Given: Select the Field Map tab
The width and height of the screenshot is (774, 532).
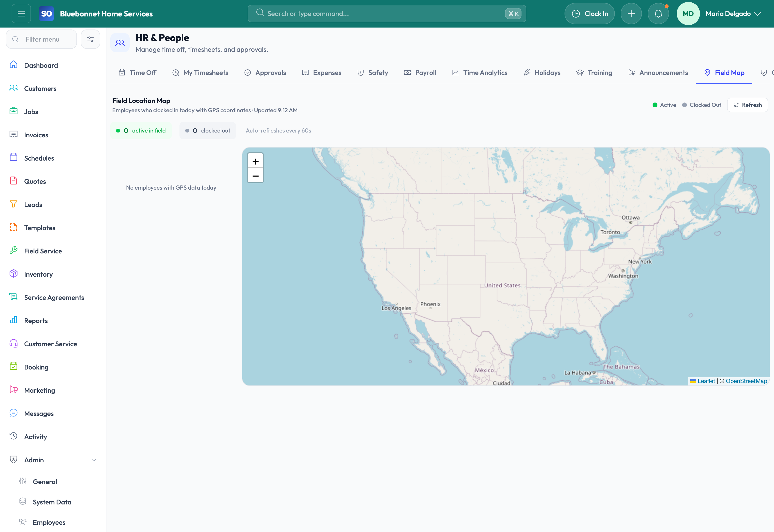Looking at the screenshot, I should 724,73.
